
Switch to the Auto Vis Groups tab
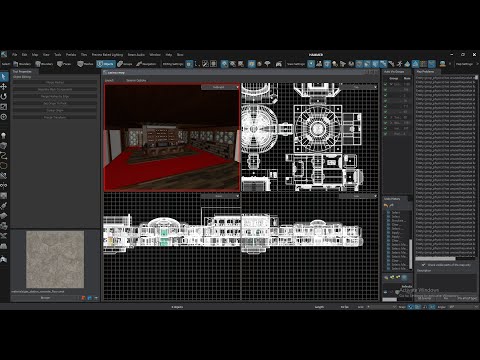click(x=394, y=71)
